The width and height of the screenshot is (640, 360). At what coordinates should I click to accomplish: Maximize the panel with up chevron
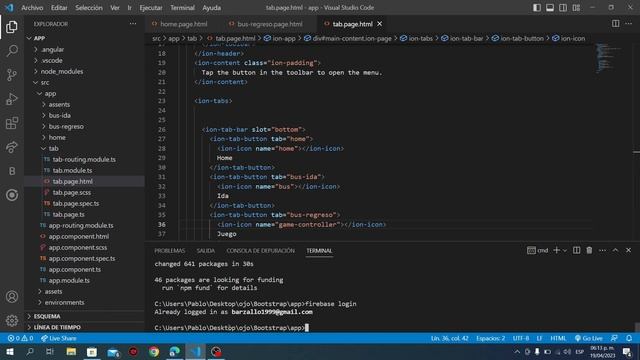[x=616, y=250]
